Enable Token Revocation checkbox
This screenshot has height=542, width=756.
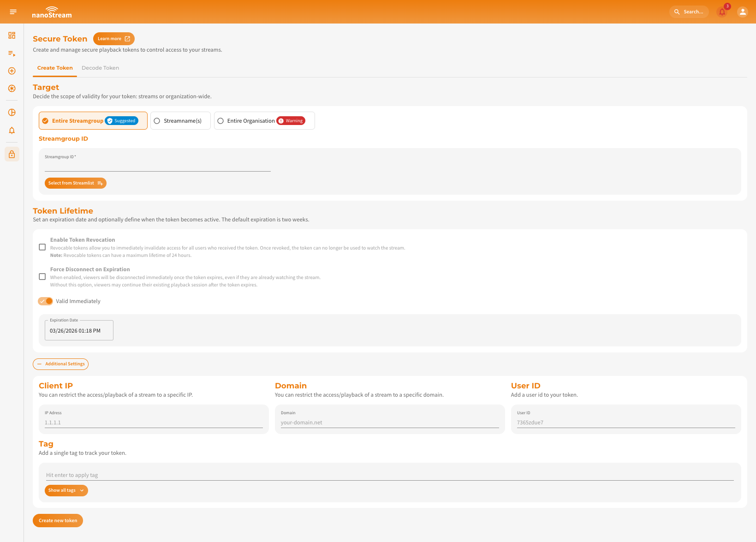42,247
